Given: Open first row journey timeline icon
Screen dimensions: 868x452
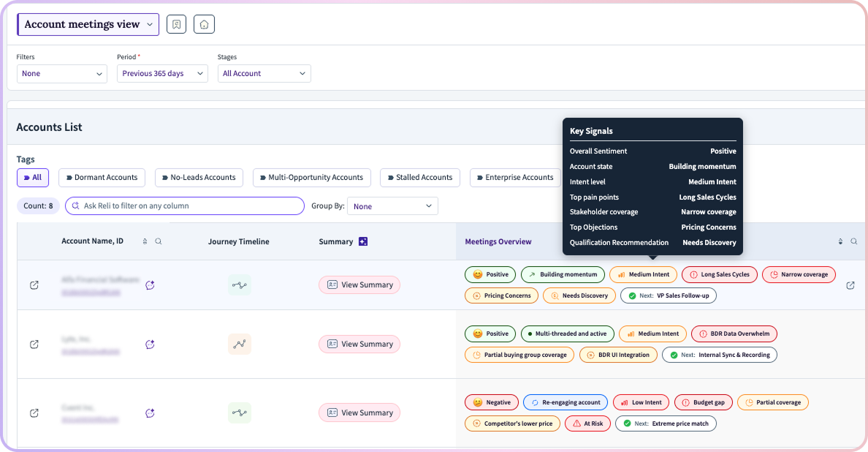Looking at the screenshot, I should point(240,285).
